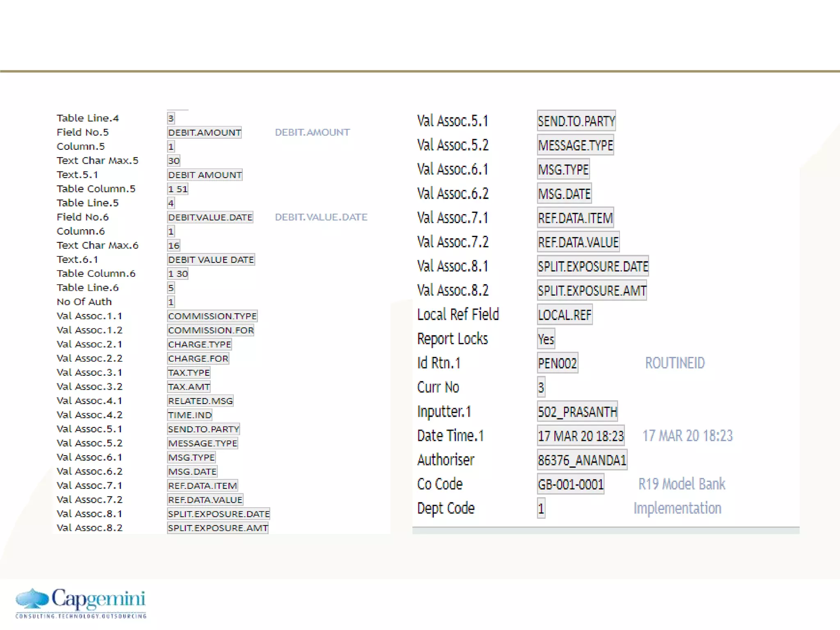
Task: Select the large MESSAGE.TYPE field on the right
Action: (x=575, y=145)
